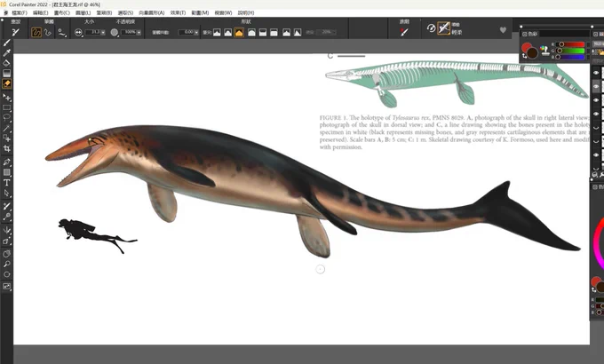Image resolution: width=604 pixels, height=364 pixels.
Task: Select the Magnifier zoom tool
Action: (6, 265)
